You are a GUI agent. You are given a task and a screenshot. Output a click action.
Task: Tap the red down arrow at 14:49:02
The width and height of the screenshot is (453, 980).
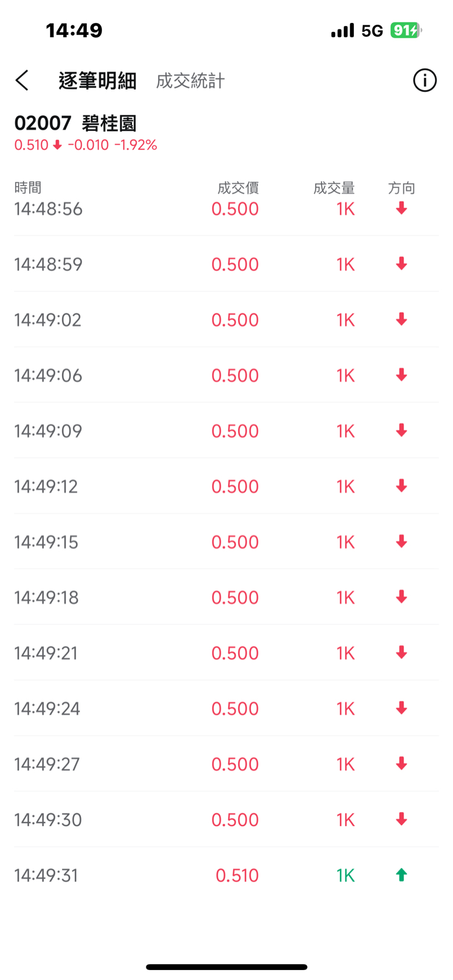[402, 319]
